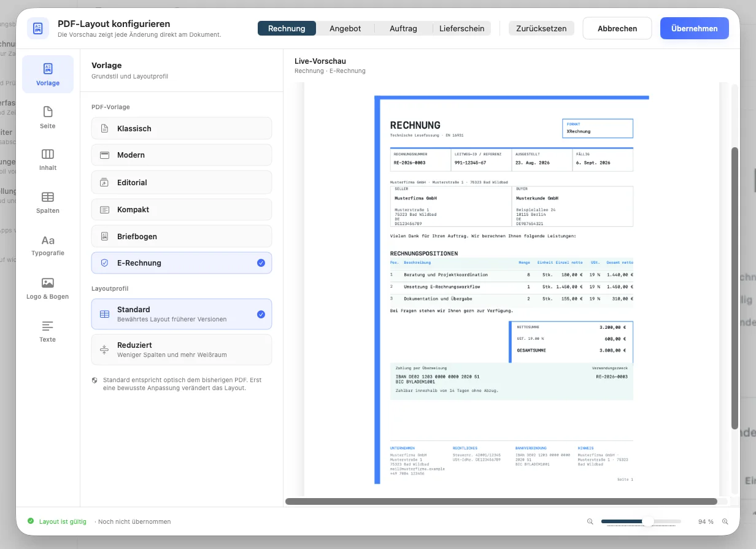
Task: Click the Kompakt template icon
Action: [x=104, y=210]
